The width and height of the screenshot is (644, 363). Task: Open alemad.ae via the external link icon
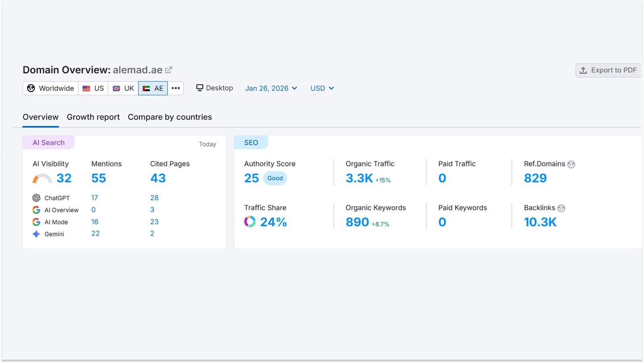pos(169,69)
